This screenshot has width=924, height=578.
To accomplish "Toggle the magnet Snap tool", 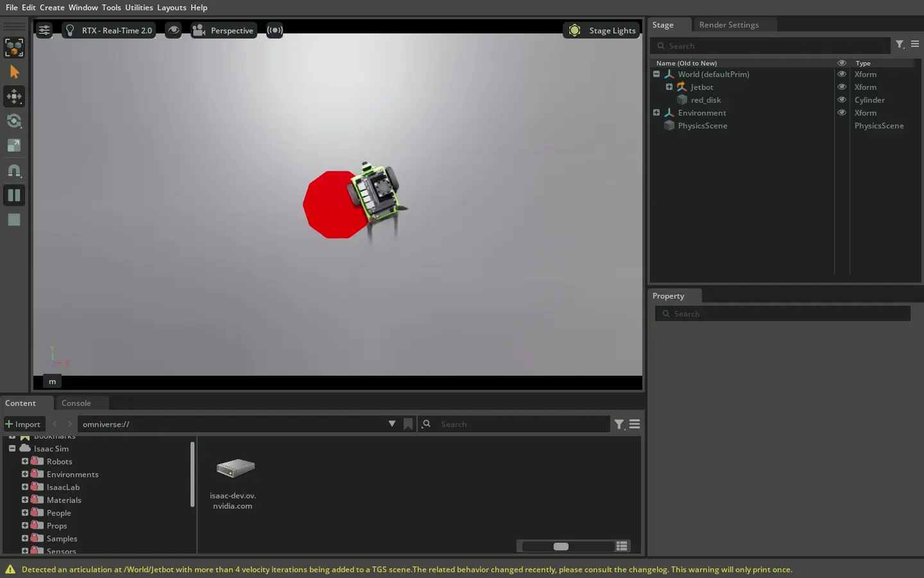I will click(14, 171).
